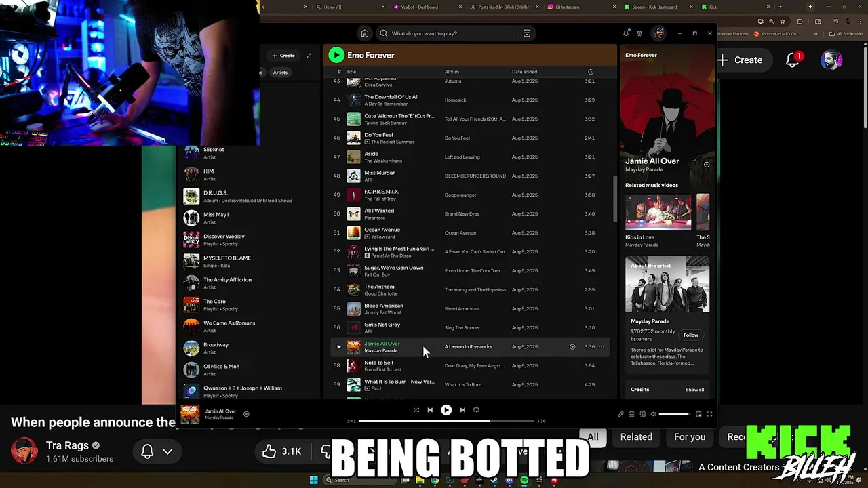Open Mayday Parade link under Jamie All Over row

pos(380,350)
